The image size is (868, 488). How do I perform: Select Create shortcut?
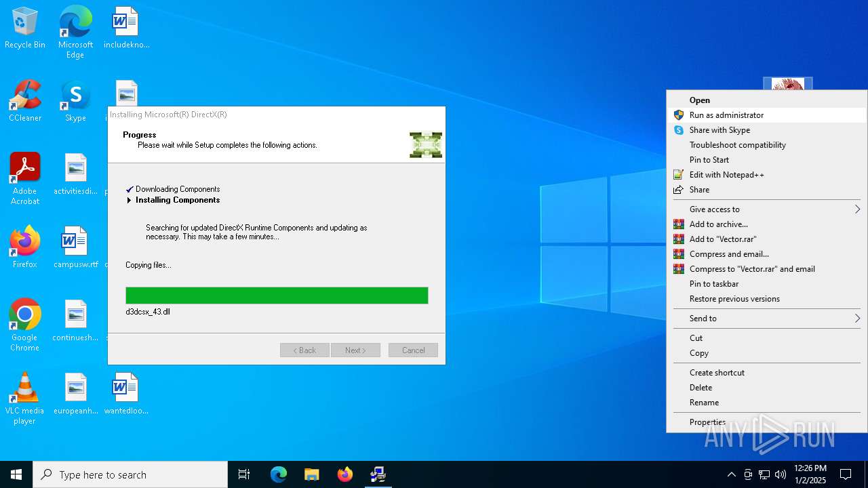767,373
